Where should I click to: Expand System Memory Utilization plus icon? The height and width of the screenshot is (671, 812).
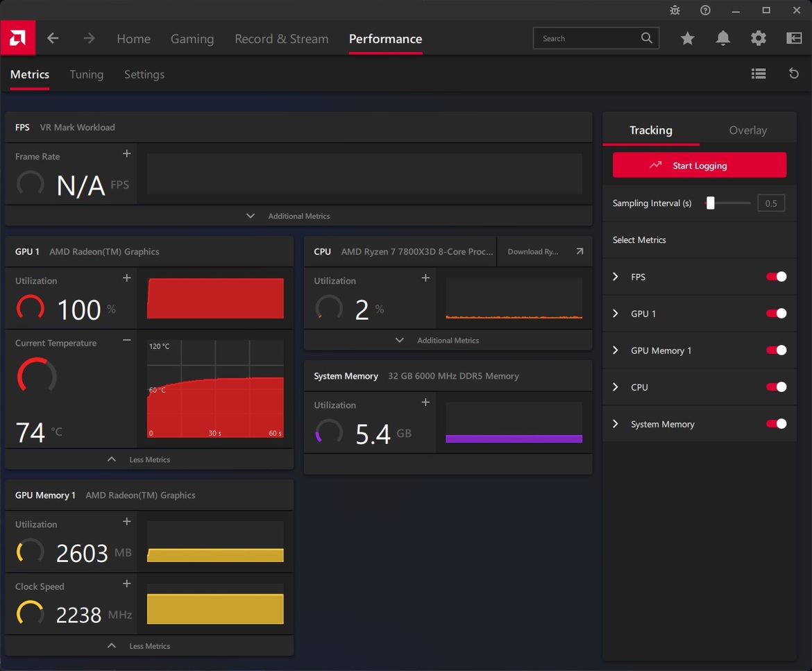425,402
